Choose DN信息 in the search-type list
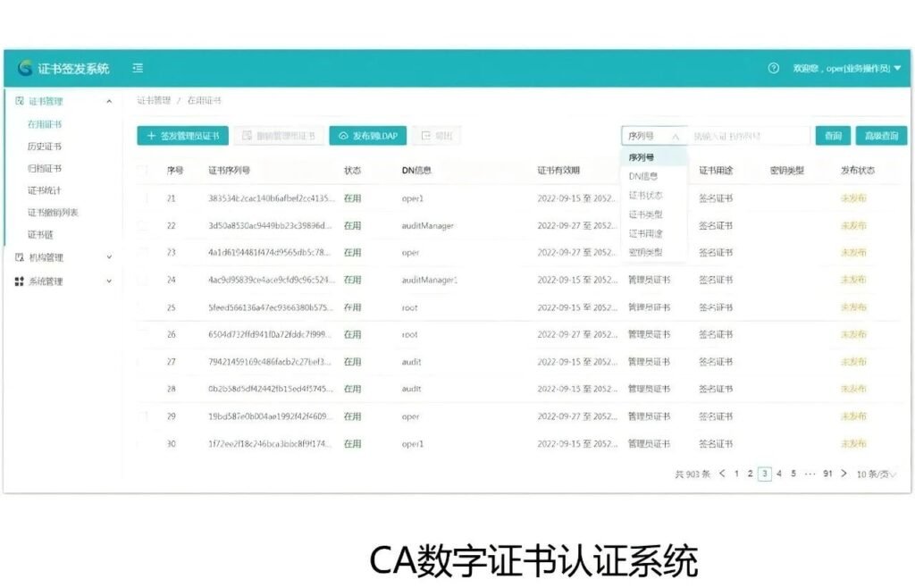The height and width of the screenshot is (588, 915). [x=642, y=176]
